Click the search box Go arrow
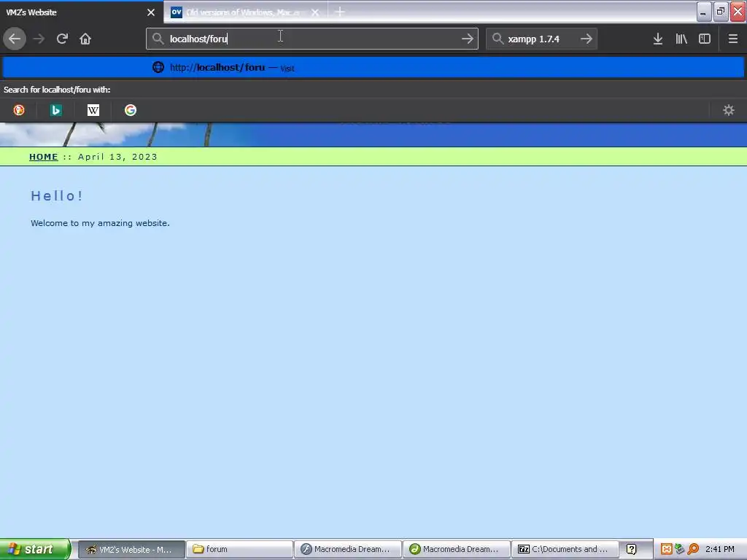Viewport: 747px width, 560px height. click(586, 39)
